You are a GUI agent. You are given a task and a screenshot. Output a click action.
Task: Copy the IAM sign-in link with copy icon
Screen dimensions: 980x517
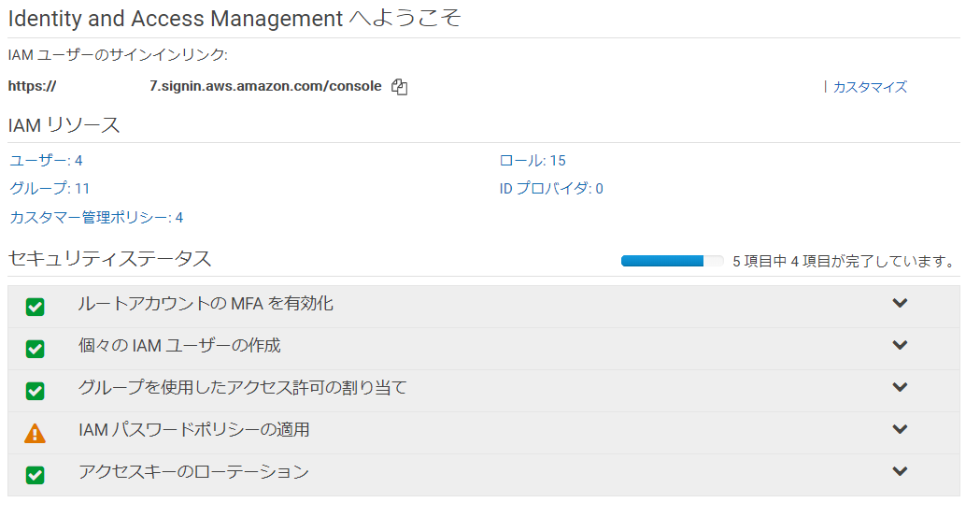tap(399, 87)
